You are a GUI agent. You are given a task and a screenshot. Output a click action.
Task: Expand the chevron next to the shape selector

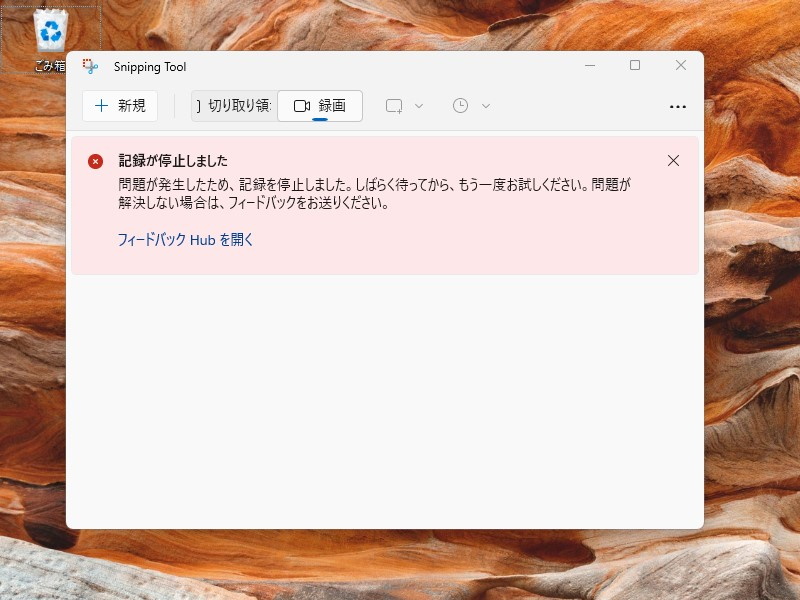(x=418, y=105)
